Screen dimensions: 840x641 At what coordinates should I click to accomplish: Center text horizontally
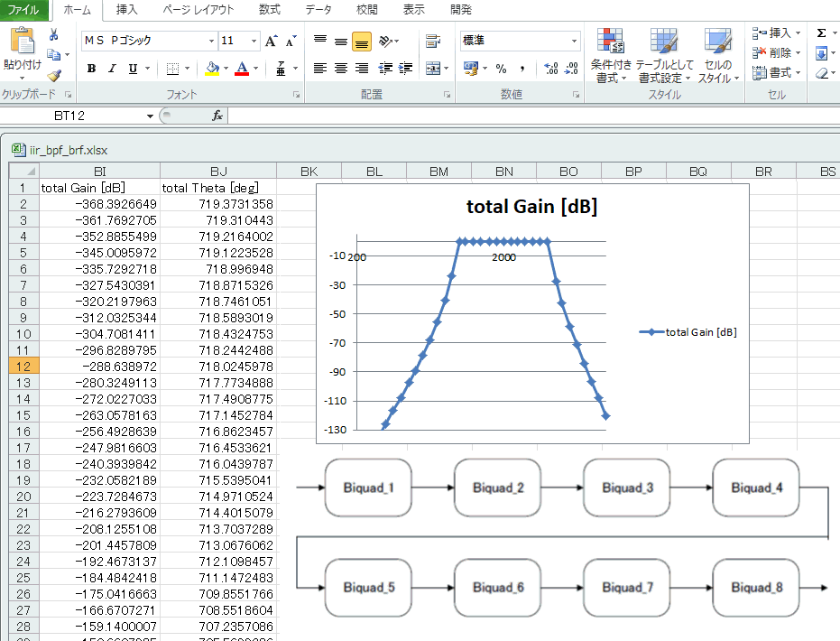(341, 68)
